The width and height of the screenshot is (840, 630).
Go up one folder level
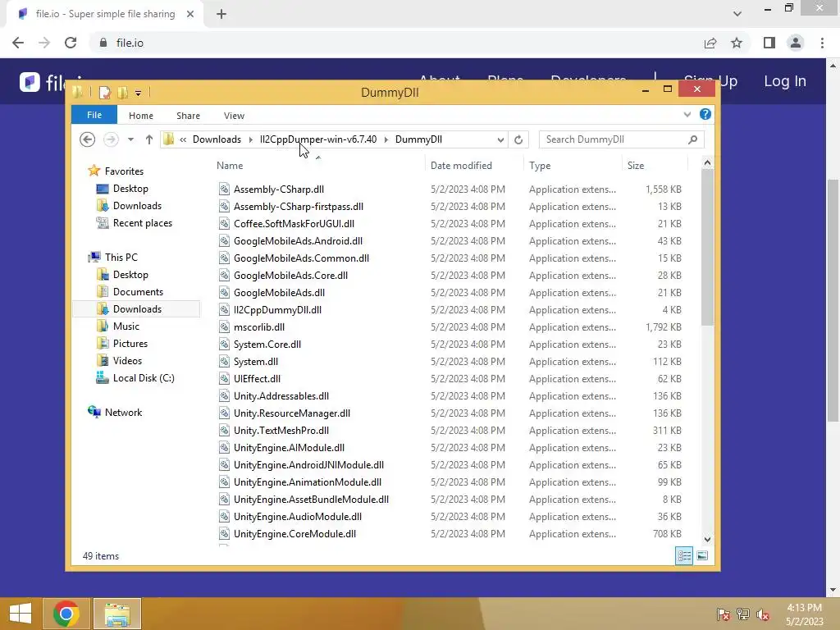[x=149, y=139]
